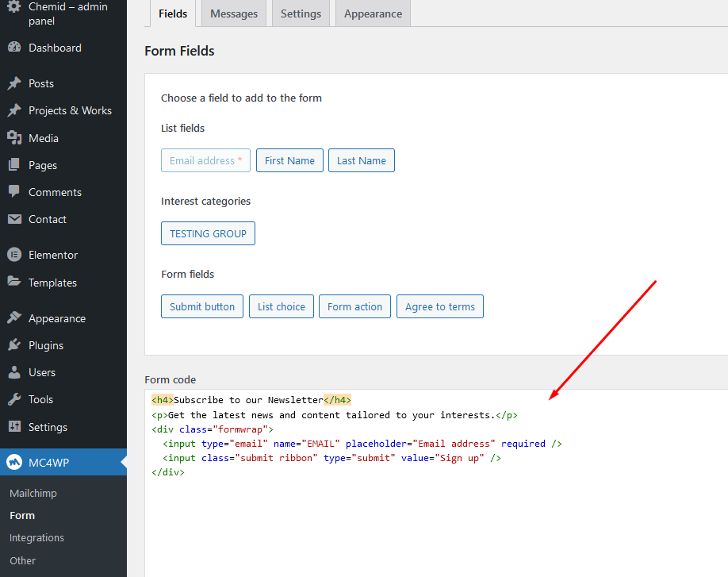This screenshot has width=728, height=577.
Task: Click the Contact envelope icon
Action: (x=14, y=219)
